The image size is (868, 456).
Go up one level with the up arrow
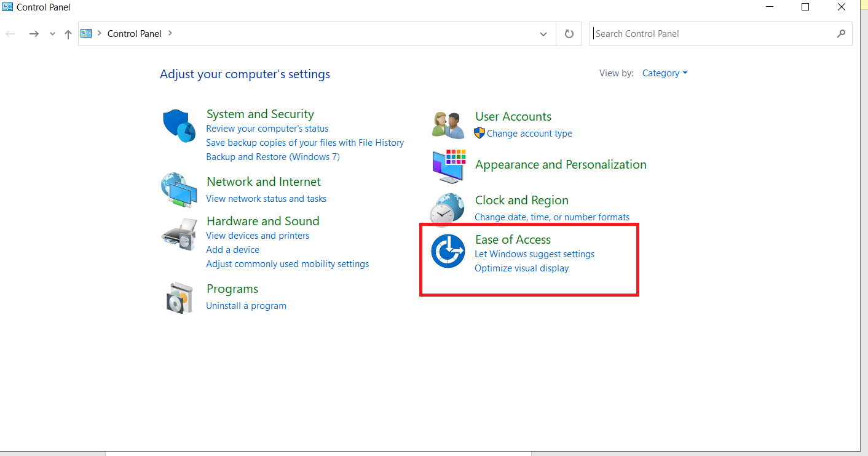pyautogui.click(x=68, y=34)
